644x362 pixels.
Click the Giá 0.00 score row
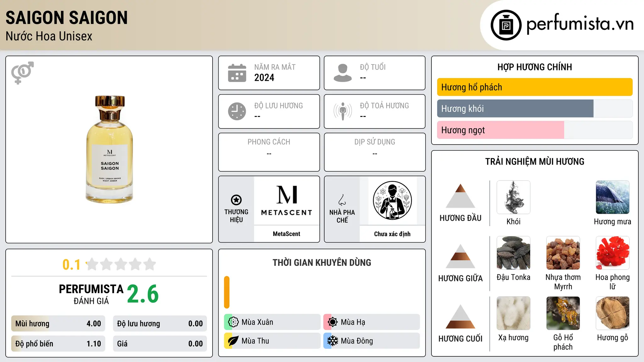coord(160,343)
